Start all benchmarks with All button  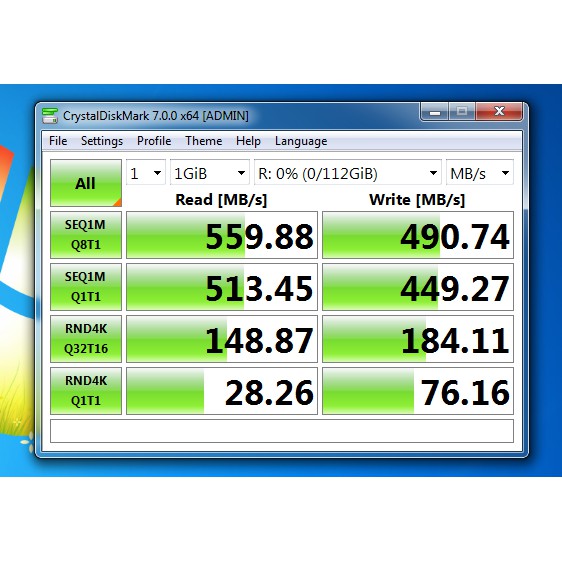pyautogui.click(x=86, y=183)
